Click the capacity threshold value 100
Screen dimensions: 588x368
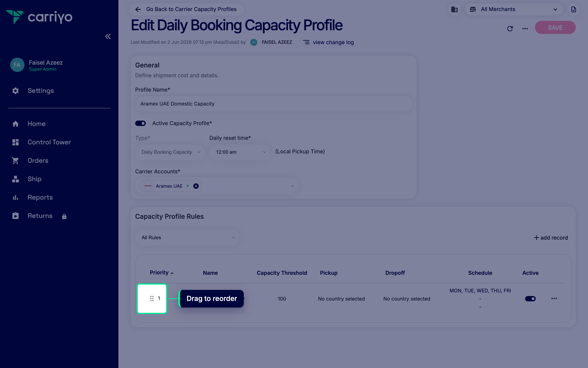point(282,299)
